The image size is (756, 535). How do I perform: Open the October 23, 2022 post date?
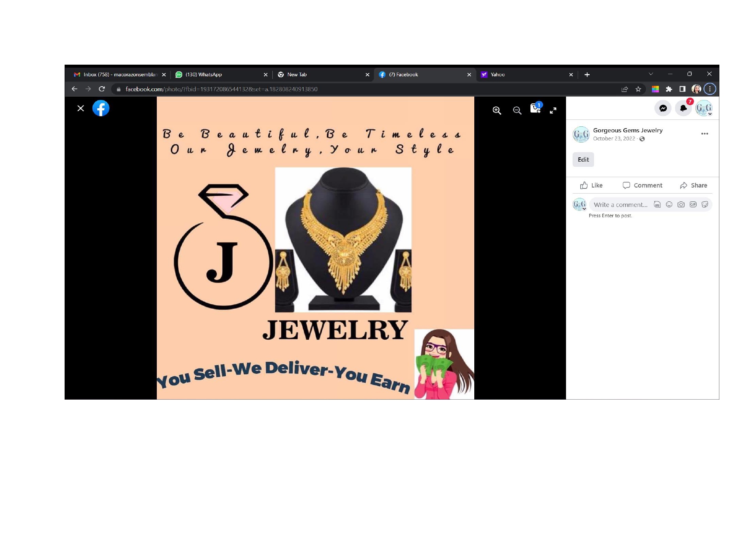pos(614,138)
